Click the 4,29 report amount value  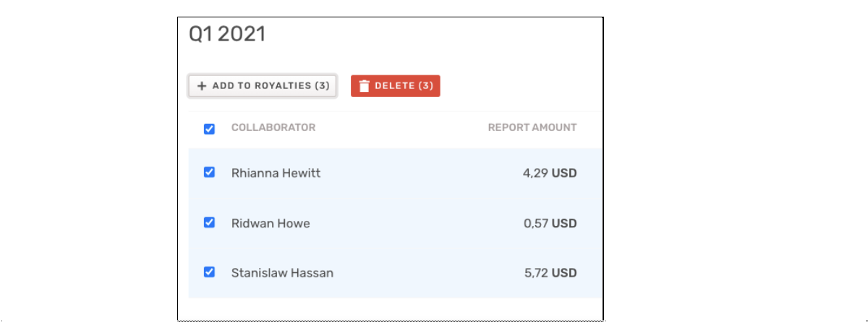pyautogui.click(x=535, y=173)
